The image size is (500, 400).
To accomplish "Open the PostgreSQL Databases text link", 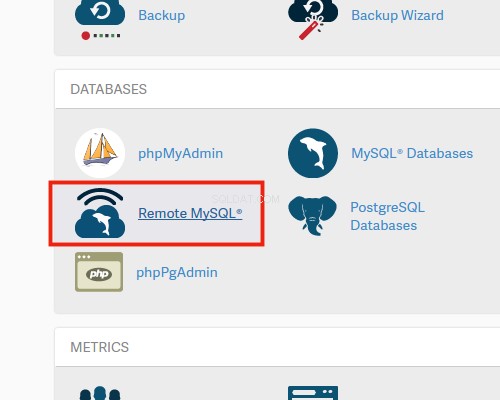I will click(x=387, y=216).
